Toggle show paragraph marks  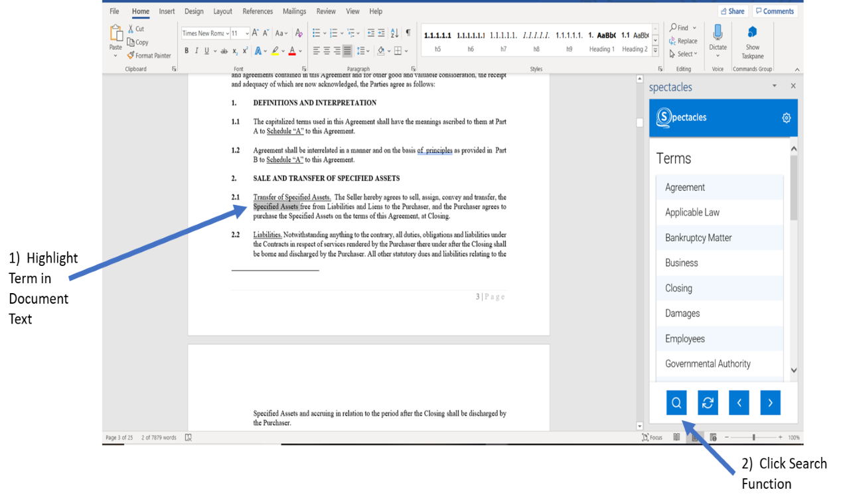coord(408,32)
